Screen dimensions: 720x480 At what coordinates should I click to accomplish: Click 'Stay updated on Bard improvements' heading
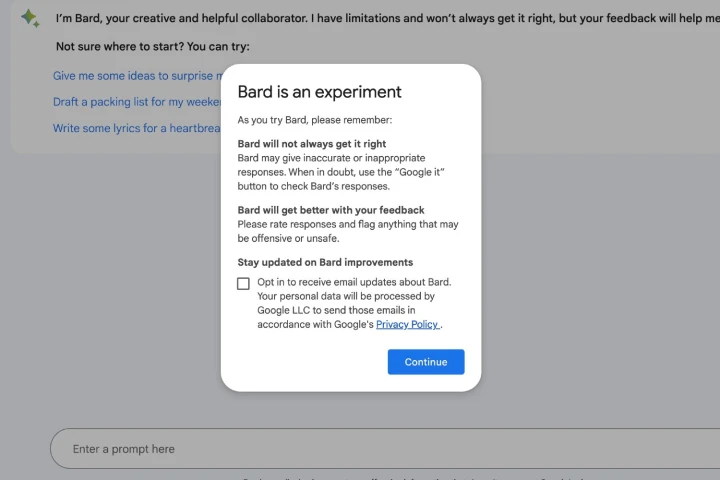tap(325, 262)
